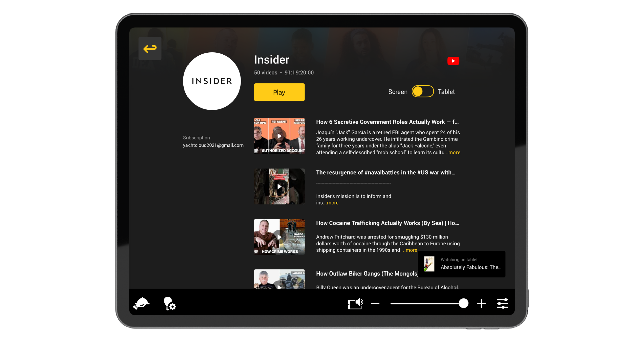Click the 'Insider' channel heading
This screenshot has height=362, width=644.
pos(272,60)
